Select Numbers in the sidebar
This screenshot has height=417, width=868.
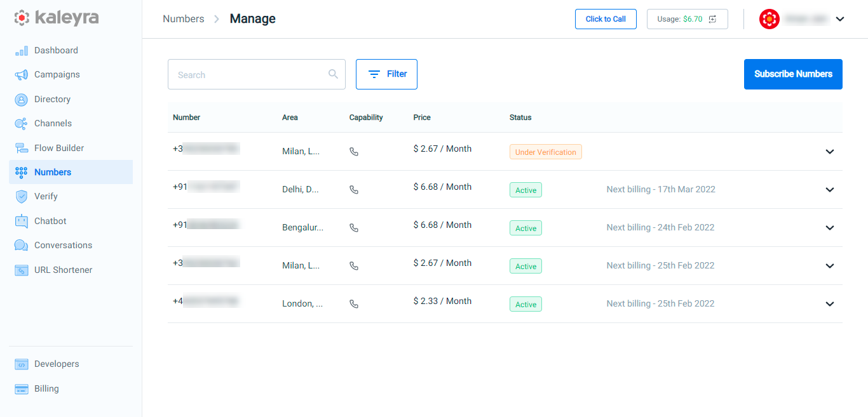[x=71, y=172]
